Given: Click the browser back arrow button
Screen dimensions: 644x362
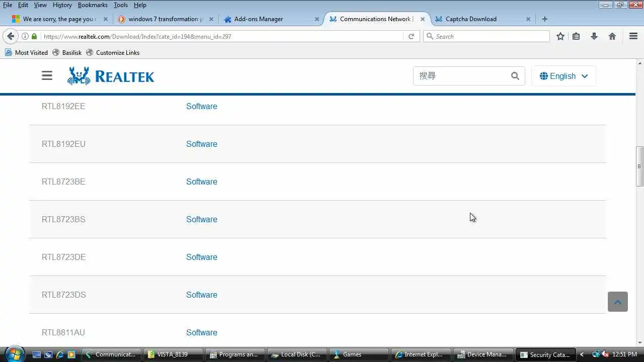Looking at the screenshot, I should point(11,36).
